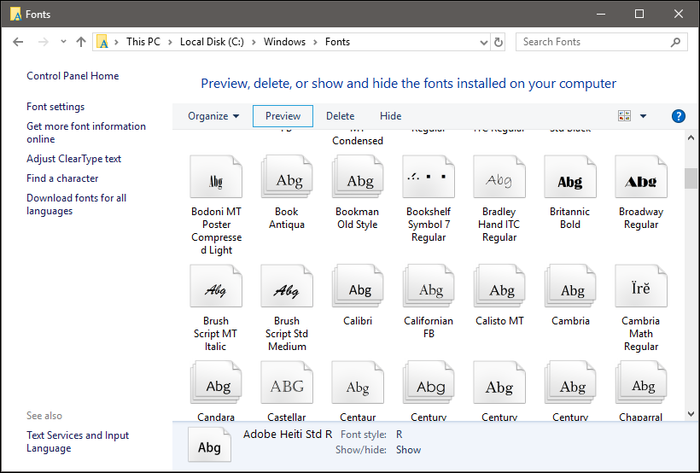This screenshot has width=700, height=473.
Task: Expand the chevron after This PC in path
Action: 170,42
